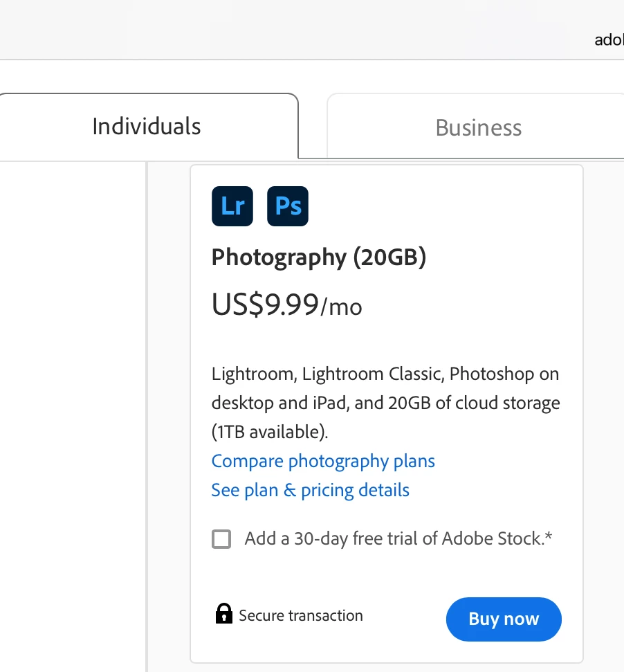Click the Lightroom Lr app icon

point(232,206)
